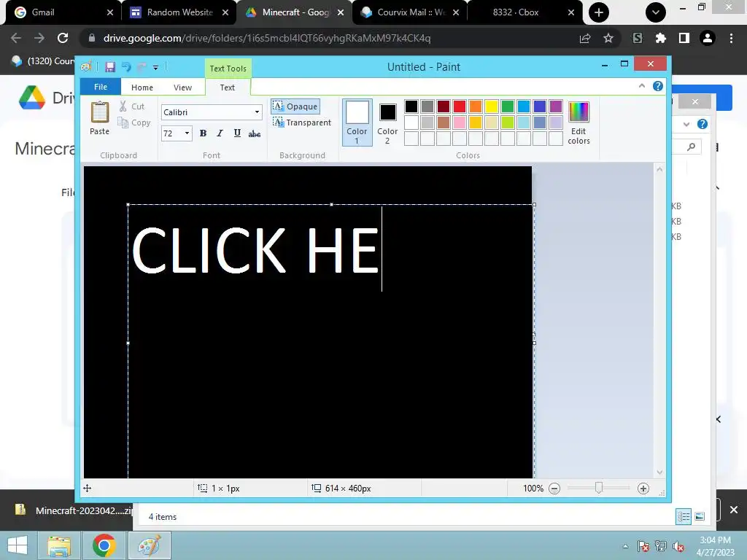Click the volume muted tray icon
Screen dimensions: 747x560
[x=678, y=546]
